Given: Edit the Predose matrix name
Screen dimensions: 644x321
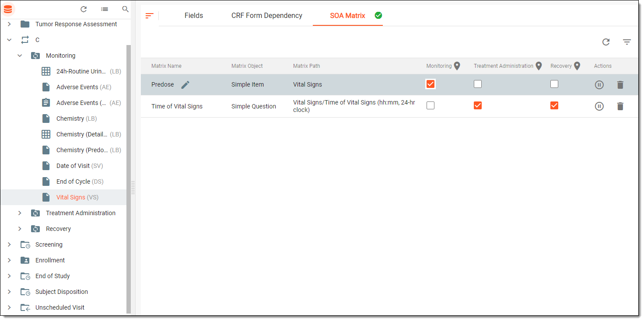Looking at the screenshot, I should (185, 85).
